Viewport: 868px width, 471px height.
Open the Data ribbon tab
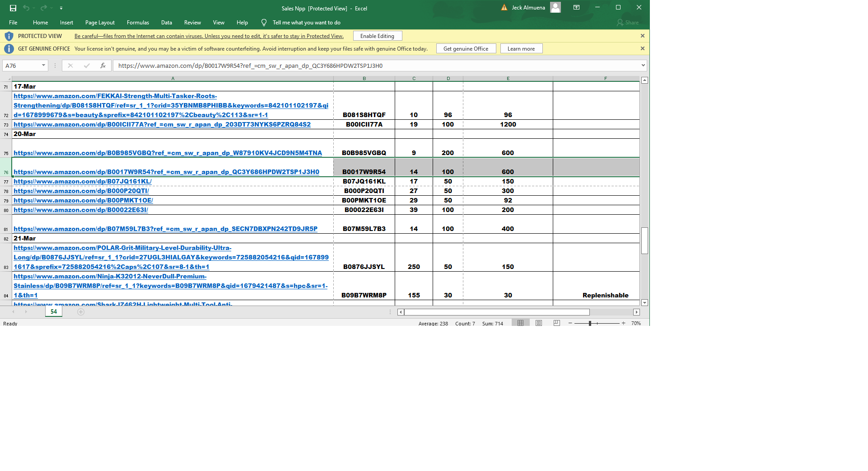click(x=167, y=23)
